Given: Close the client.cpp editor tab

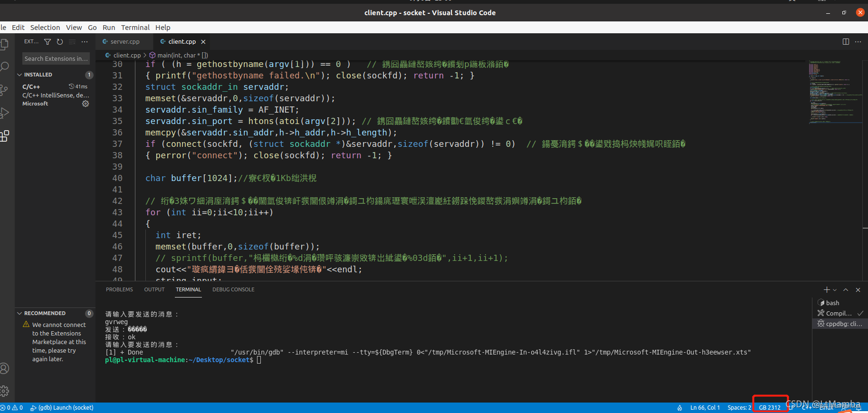Looking at the screenshot, I should point(203,42).
